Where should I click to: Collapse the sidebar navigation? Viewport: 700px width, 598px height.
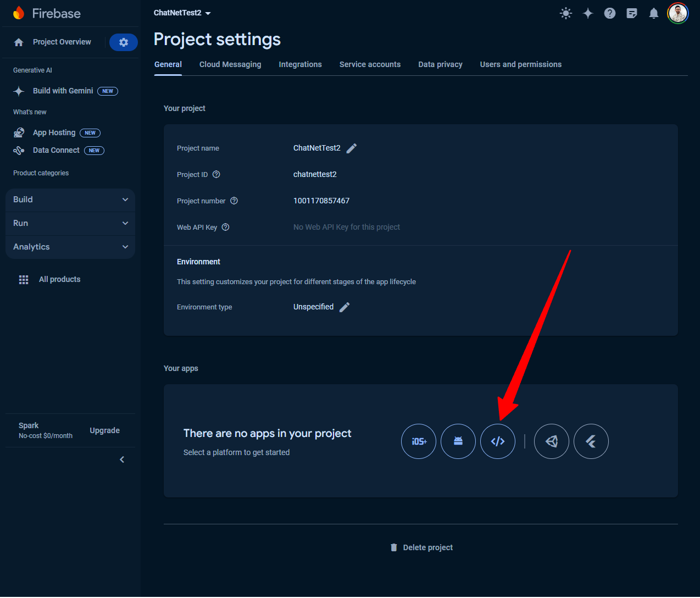tap(122, 459)
